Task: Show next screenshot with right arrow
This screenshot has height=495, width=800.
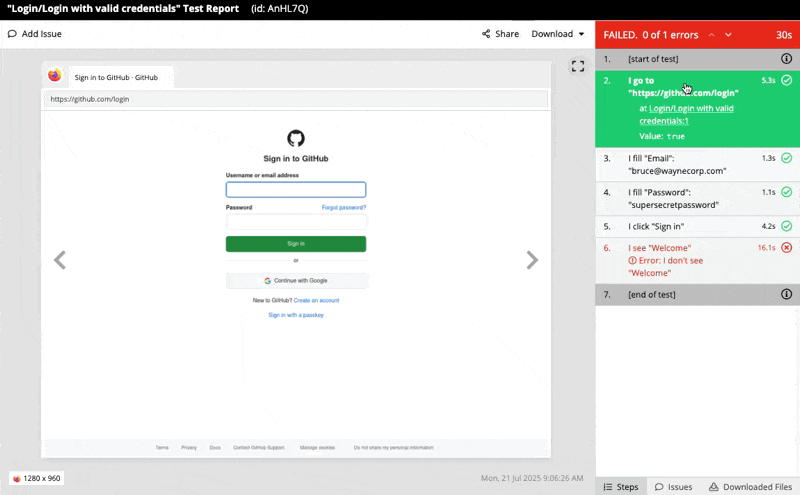Action: [x=532, y=260]
